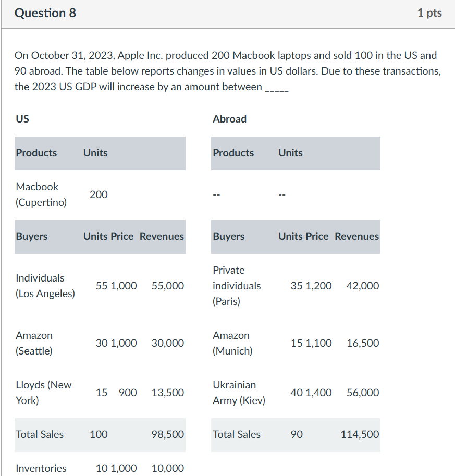This screenshot has height=476, width=455.
Task: Click the Lloyds (New York) buyer cell
Action: [x=44, y=393]
